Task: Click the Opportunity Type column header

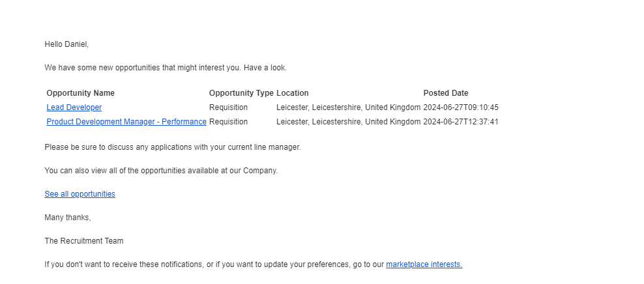Action: click(x=241, y=93)
